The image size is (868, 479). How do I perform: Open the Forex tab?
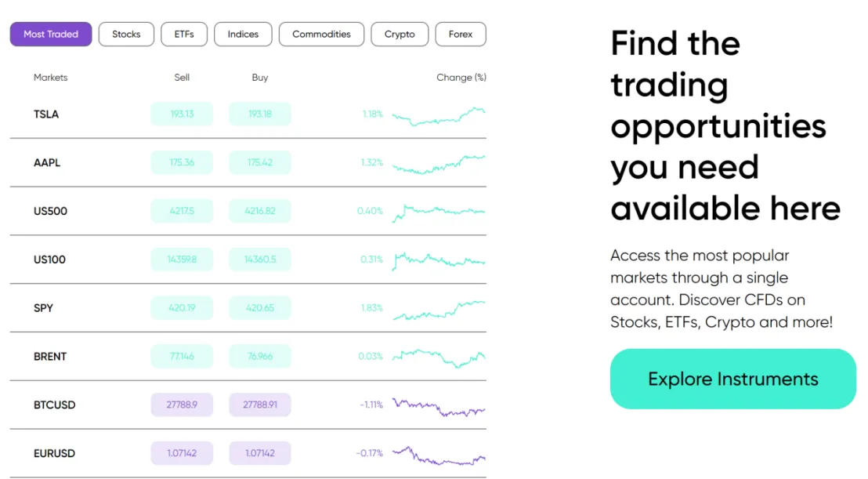(x=461, y=34)
